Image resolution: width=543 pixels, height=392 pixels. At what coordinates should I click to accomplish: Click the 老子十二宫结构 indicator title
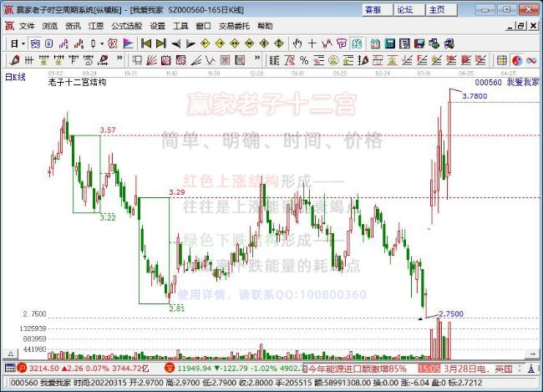pyautogui.click(x=77, y=83)
